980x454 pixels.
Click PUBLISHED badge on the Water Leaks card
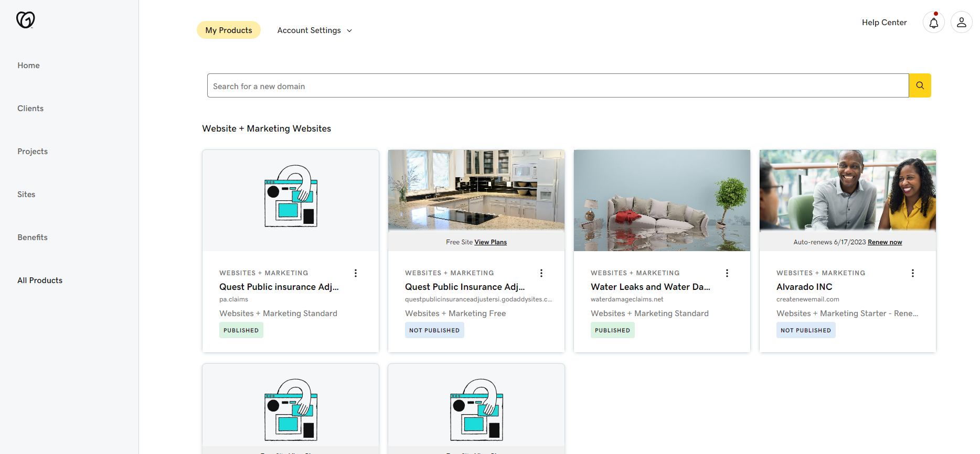coord(613,330)
